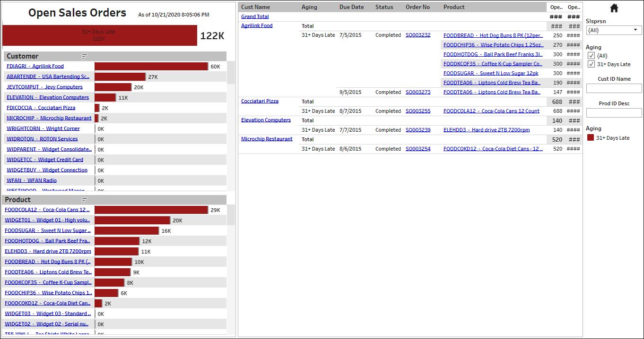Click FOODCHIP36 Wise Potato Chips table link
The height and width of the screenshot is (339, 644).
click(x=493, y=45)
